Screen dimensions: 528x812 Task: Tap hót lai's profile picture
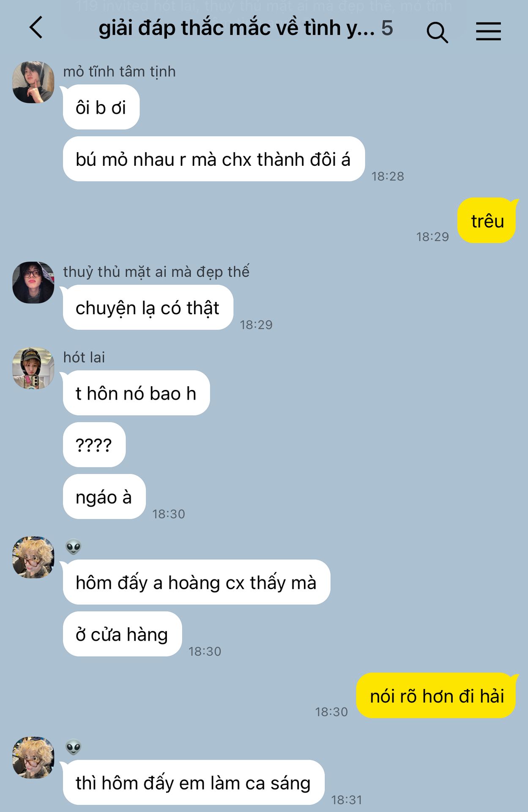pos(33,368)
